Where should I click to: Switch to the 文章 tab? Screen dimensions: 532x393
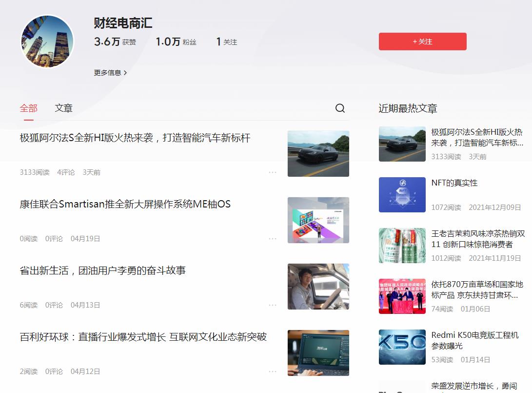(63, 108)
